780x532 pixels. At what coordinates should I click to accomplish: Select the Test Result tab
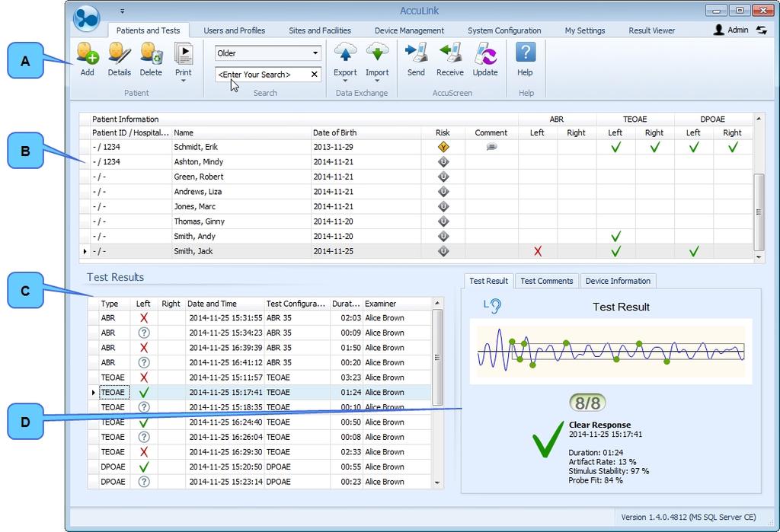pyautogui.click(x=488, y=281)
